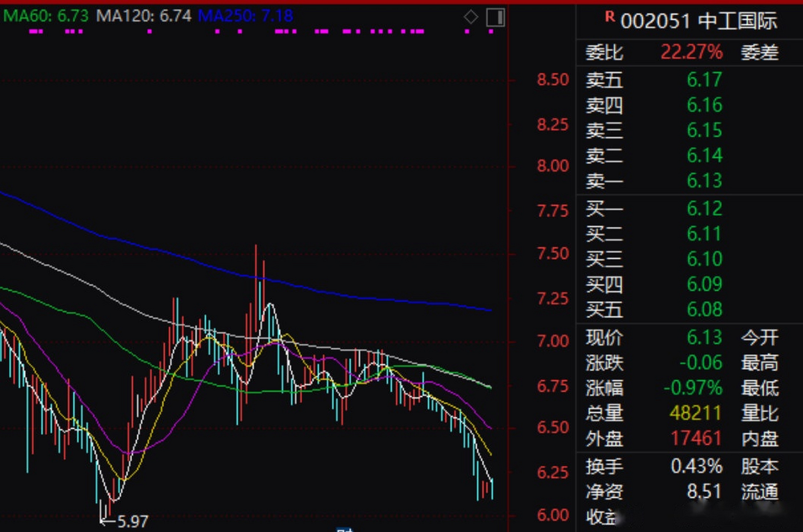This screenshot has width=803, height=532.
Task: Select the 卖一 price 6.13
Action: tap(704, 181)
